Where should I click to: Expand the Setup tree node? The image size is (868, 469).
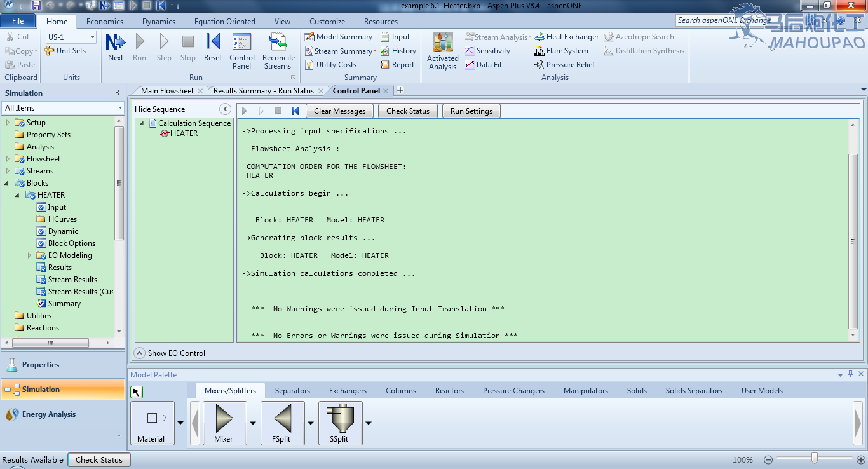click(8, 123)
